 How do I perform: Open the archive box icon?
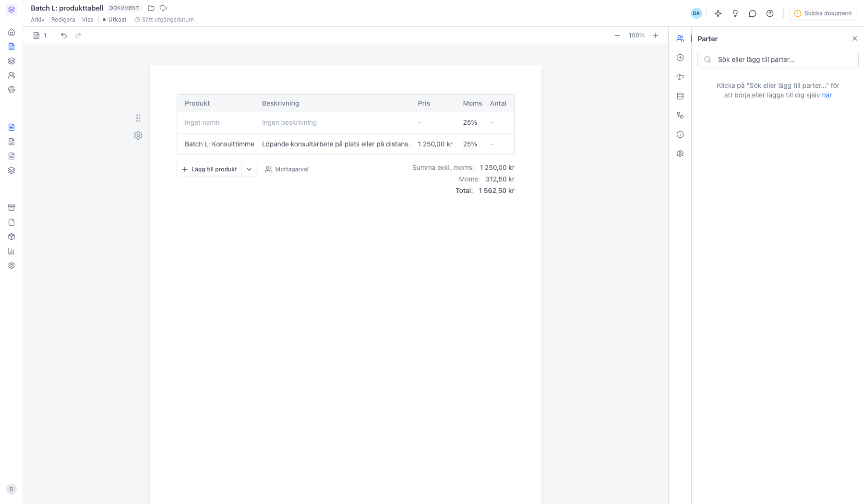tap(12, 208)
